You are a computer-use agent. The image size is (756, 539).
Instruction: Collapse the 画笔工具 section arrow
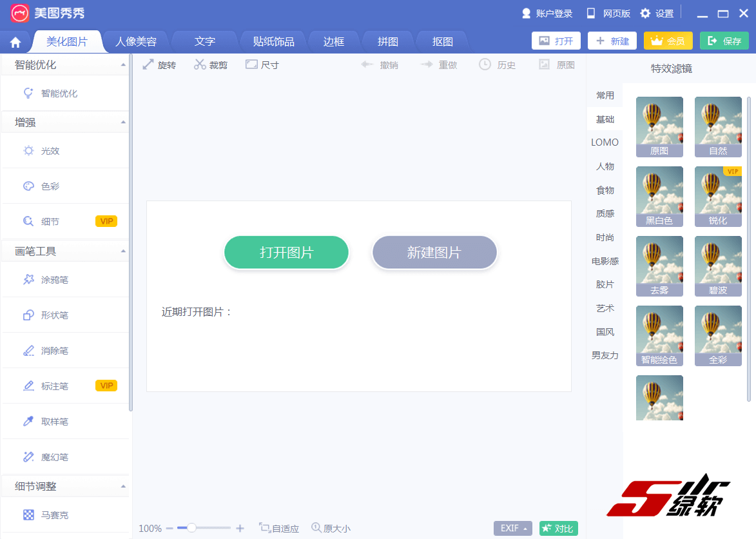[x=123, y=251]
